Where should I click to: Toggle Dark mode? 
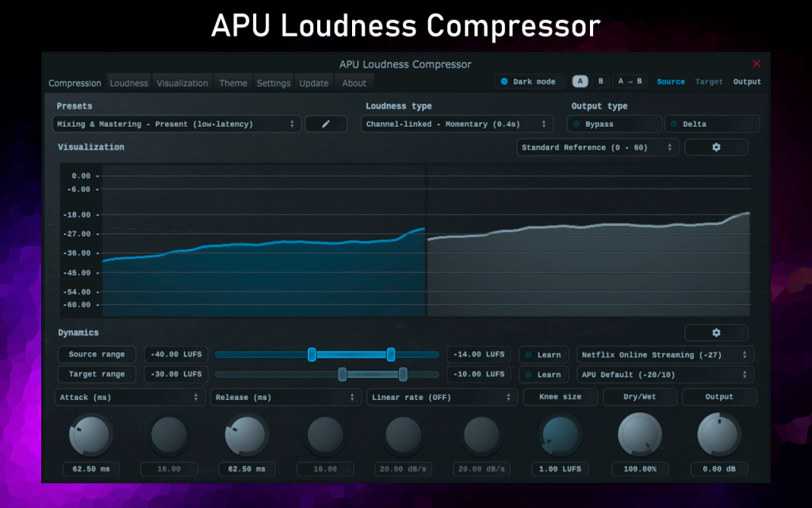point(529,82)
